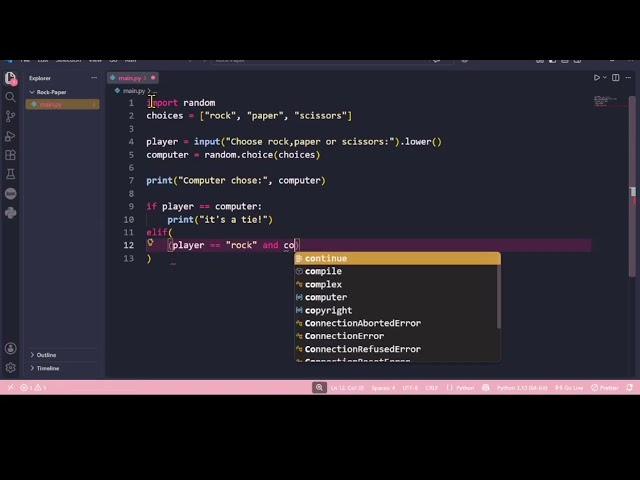
Task: Expand the Outline section
Action: [43, 355]
